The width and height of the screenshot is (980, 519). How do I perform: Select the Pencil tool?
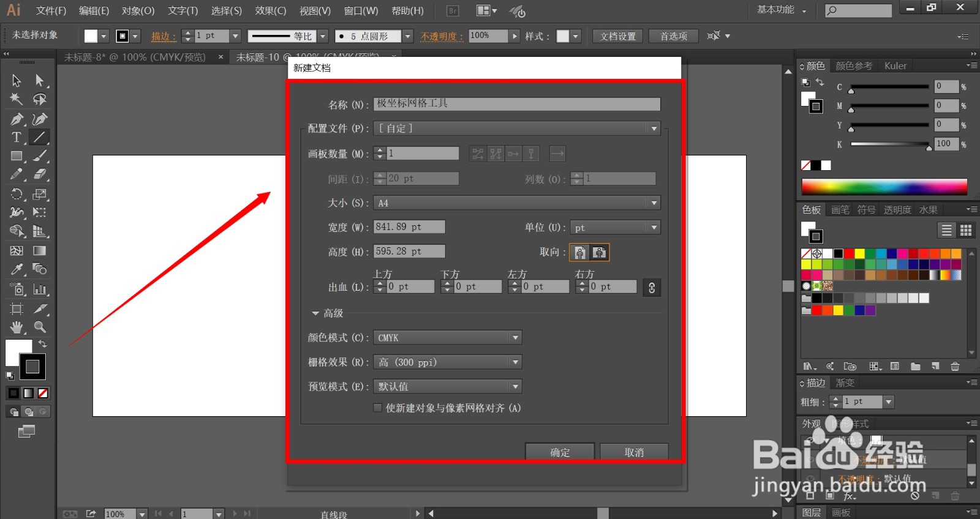pyautogui.click(x=17, y=174)
